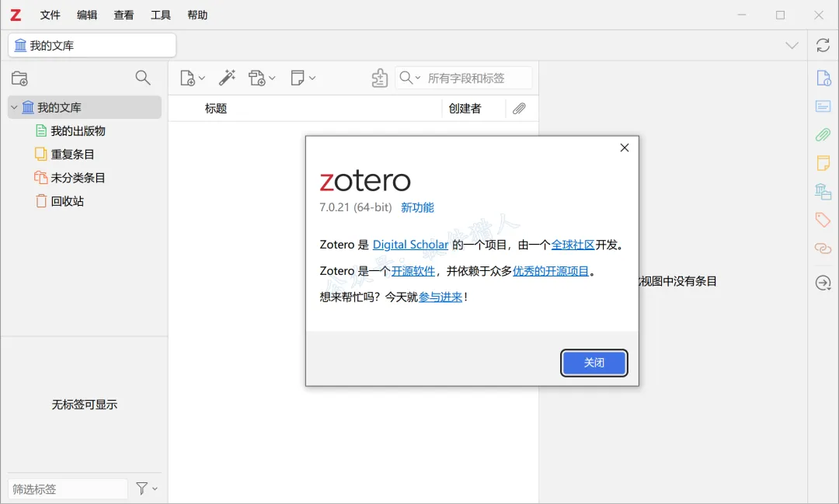The image size is (839, 504).
Task: Focus the 筛选标签 input field
Action: click(x=68, y=489)
